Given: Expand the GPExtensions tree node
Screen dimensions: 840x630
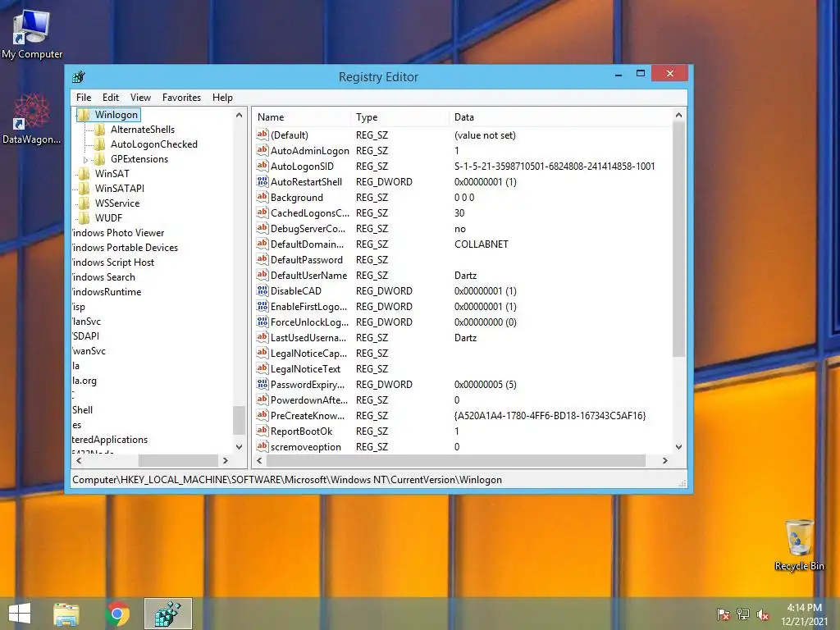Looking at the screenshot, I should [x=85, y=160].
